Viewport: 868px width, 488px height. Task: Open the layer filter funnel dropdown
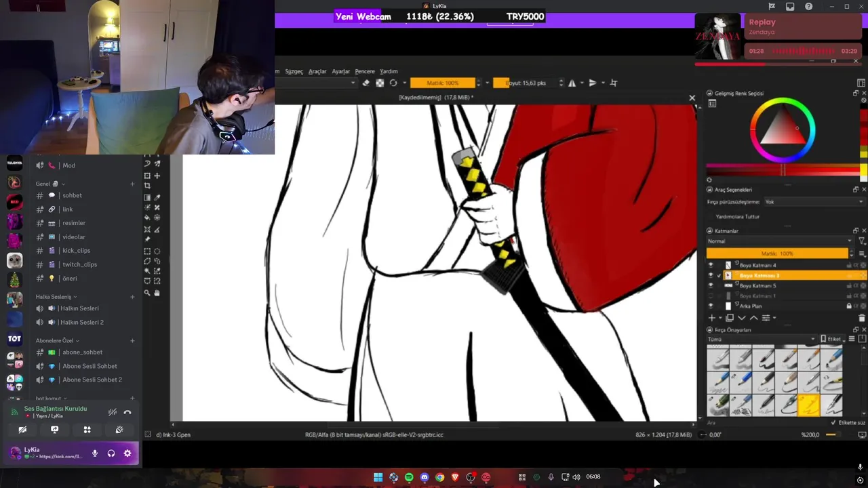862,241
